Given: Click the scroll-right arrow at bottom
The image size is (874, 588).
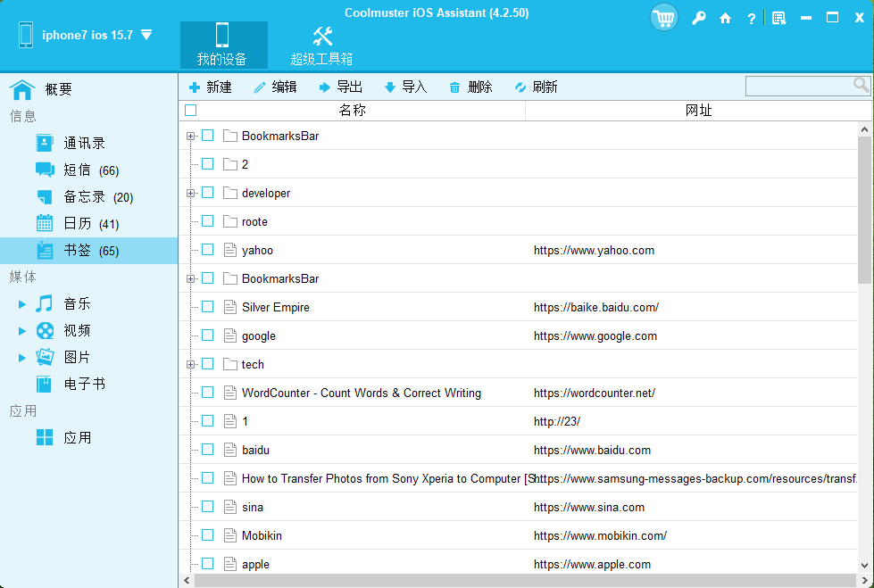Looking at the screenshot, I should 864,581.
